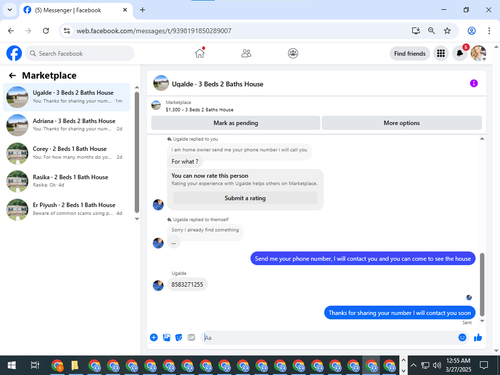Go back using the Marketplace back arrow
This screenshot has height=375, width=500.
coord(12,76)
